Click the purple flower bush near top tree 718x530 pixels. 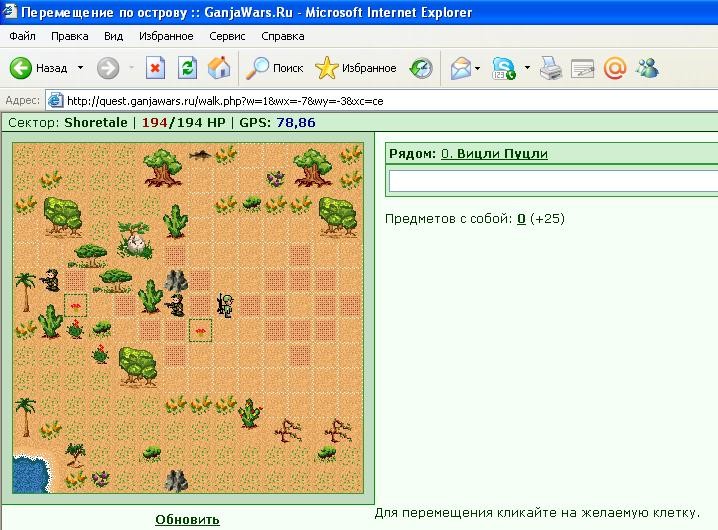coord(275,179)
